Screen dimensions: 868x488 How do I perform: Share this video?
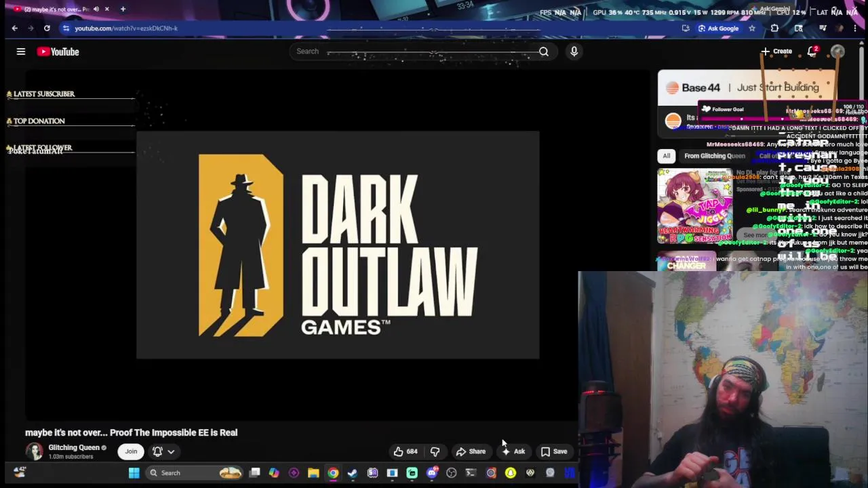point(471,451)
